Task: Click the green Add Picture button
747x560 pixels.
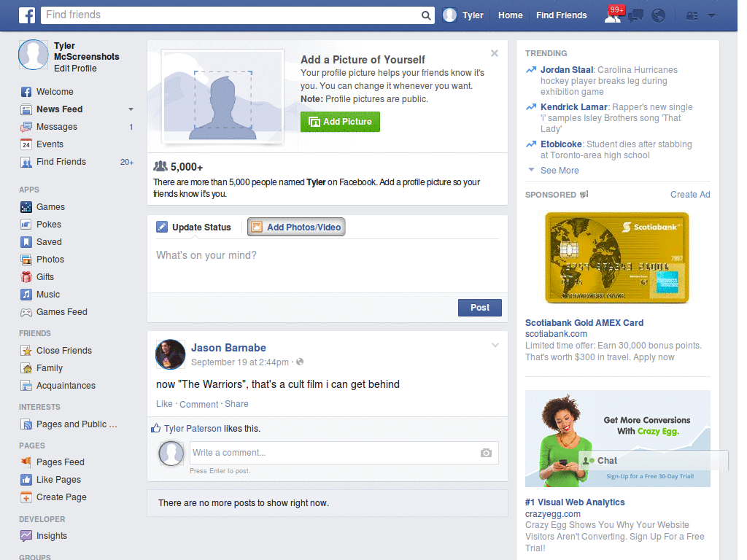Action: point(340,122)
